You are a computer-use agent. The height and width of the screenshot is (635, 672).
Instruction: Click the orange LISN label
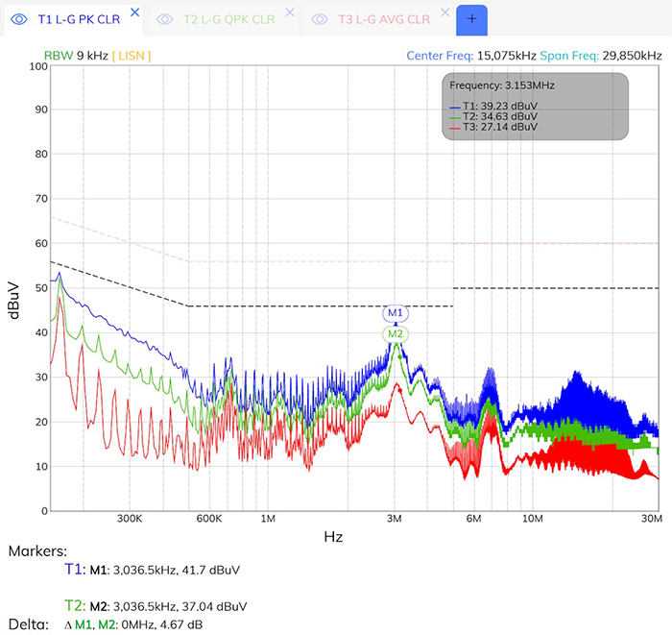coord(132,55)
